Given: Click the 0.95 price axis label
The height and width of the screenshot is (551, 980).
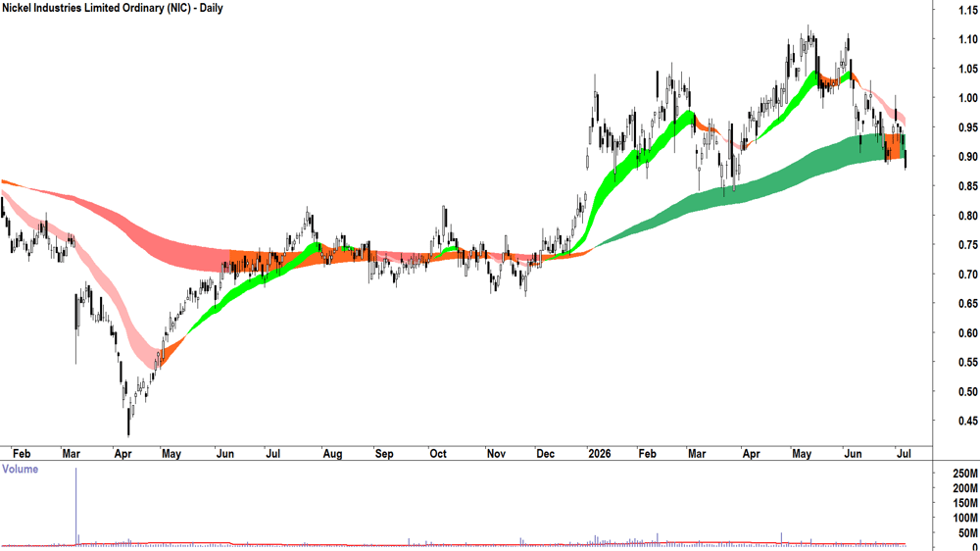Looking at the screenshot, I should pyautogui.click(x=968, y=127).
